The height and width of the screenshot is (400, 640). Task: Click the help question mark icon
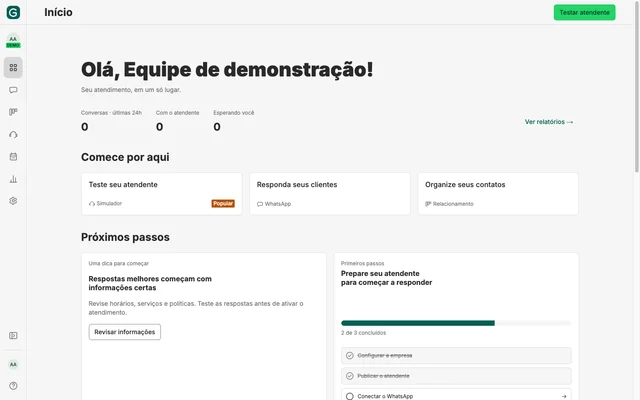[x=13, y=386]
